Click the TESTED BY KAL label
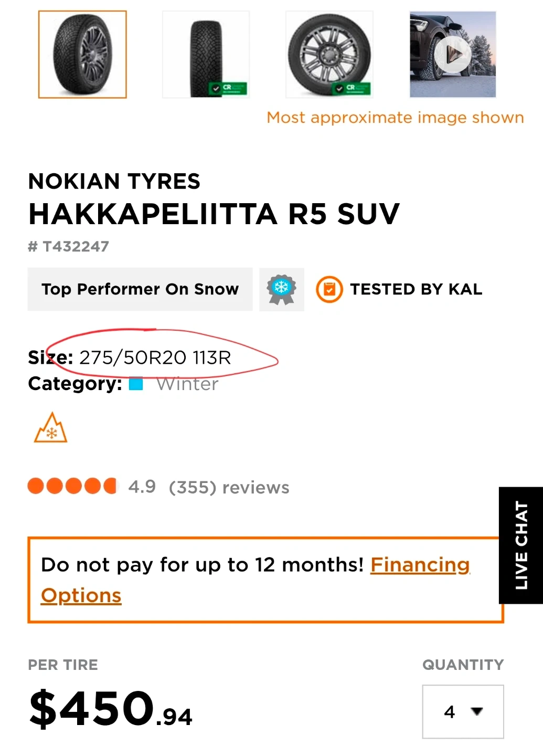The image size is (543, 756). tap(416, 289)
